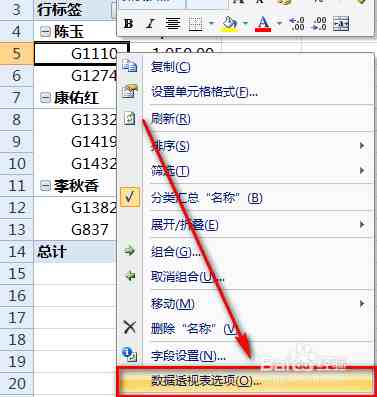Open 字段设置(N)... menu entry
The width and height of the screenshot is (377, 397).
245,356
